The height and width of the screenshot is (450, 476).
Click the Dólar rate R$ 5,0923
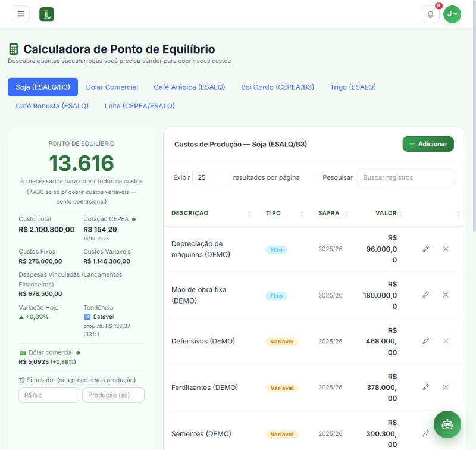[34, 362]
